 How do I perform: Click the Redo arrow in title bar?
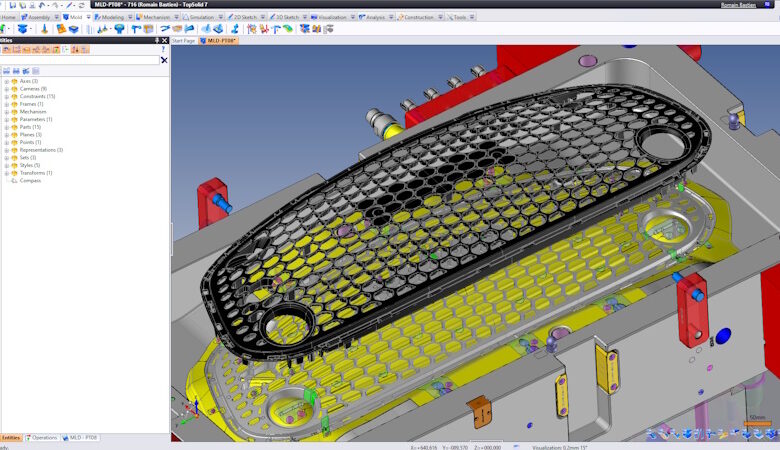(55, 5)
